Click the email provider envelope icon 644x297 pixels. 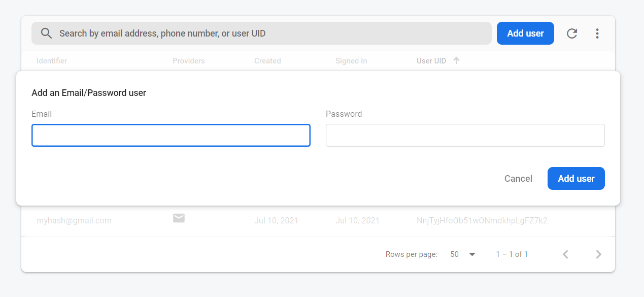[x=179, y=218]
